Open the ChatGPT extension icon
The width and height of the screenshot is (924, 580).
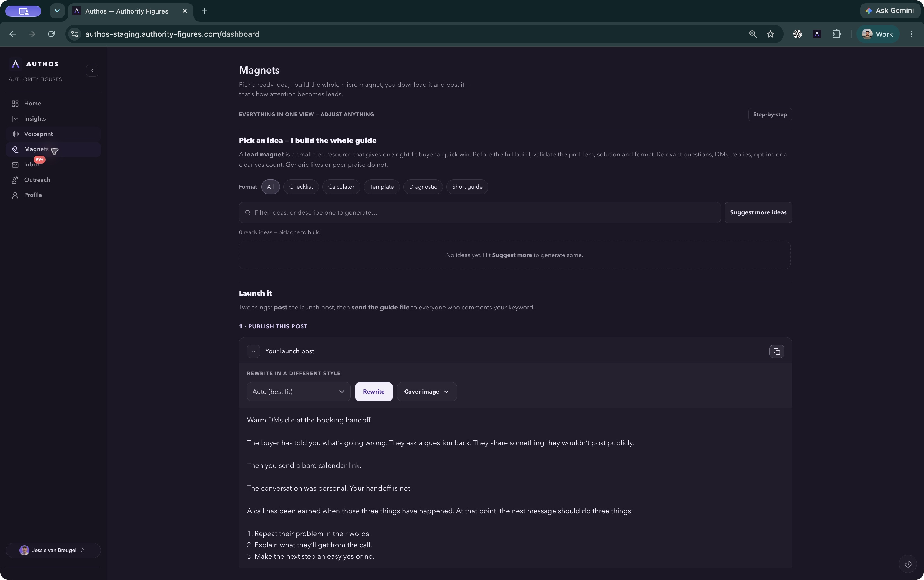[x=798, y=34]
